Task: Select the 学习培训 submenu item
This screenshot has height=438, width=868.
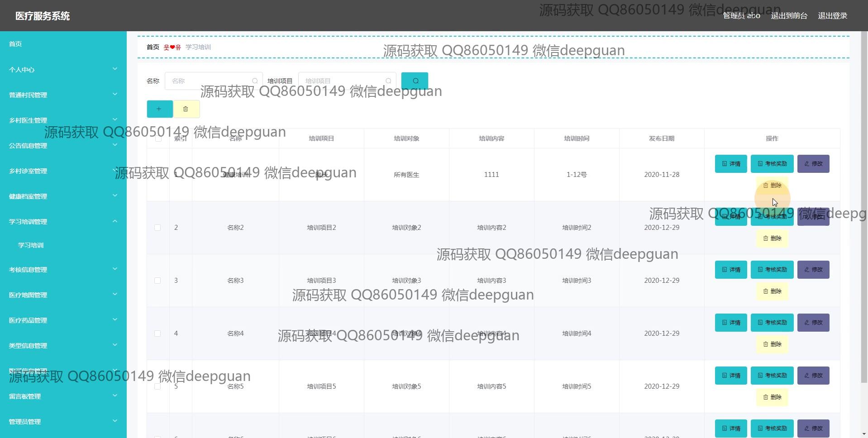Action: (63, 245)
